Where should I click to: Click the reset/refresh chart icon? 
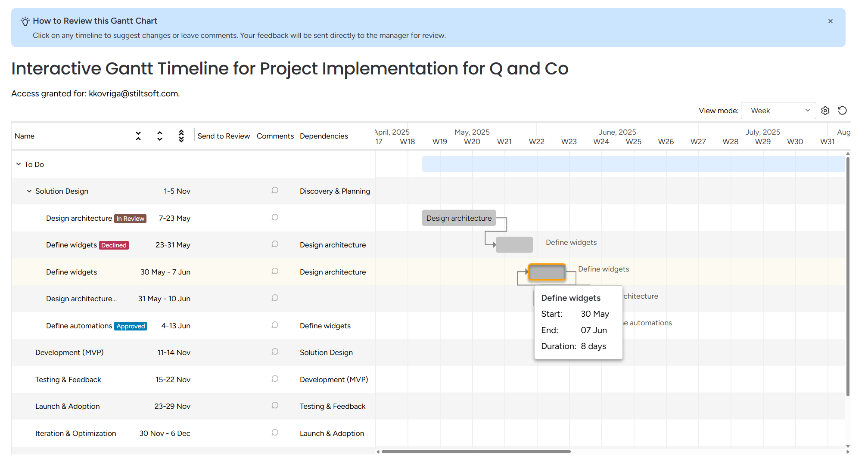[x=842, y=111]
